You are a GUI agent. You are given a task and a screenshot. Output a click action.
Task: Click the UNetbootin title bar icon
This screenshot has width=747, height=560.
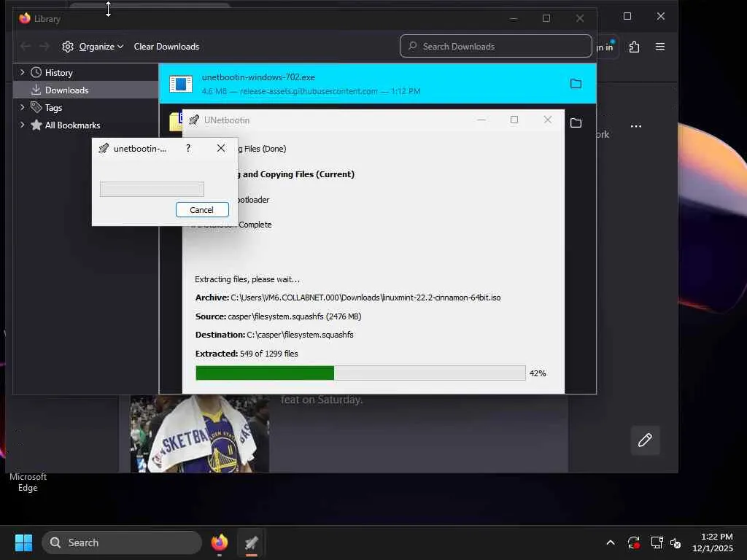coord(193,120)
